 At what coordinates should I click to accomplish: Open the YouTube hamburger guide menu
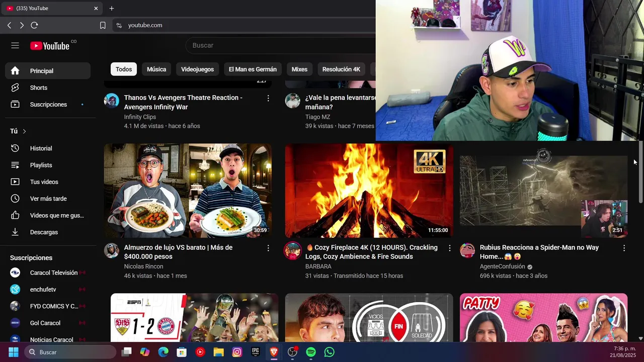[15, 45]
